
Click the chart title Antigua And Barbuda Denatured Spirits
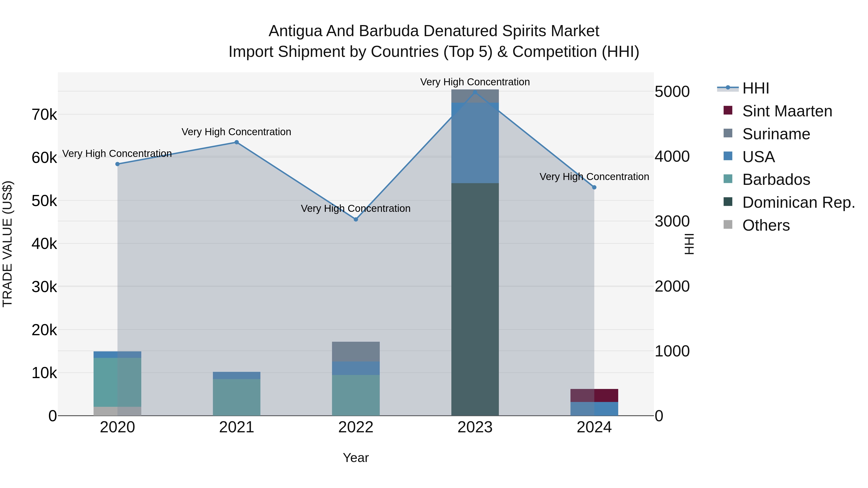pyautogui.click(x=434, y=31)
